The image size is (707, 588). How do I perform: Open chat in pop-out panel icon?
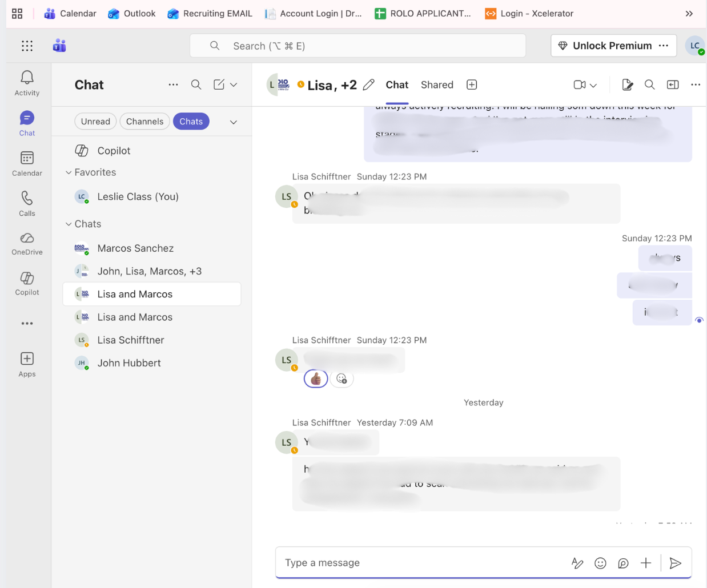(673, 84)
